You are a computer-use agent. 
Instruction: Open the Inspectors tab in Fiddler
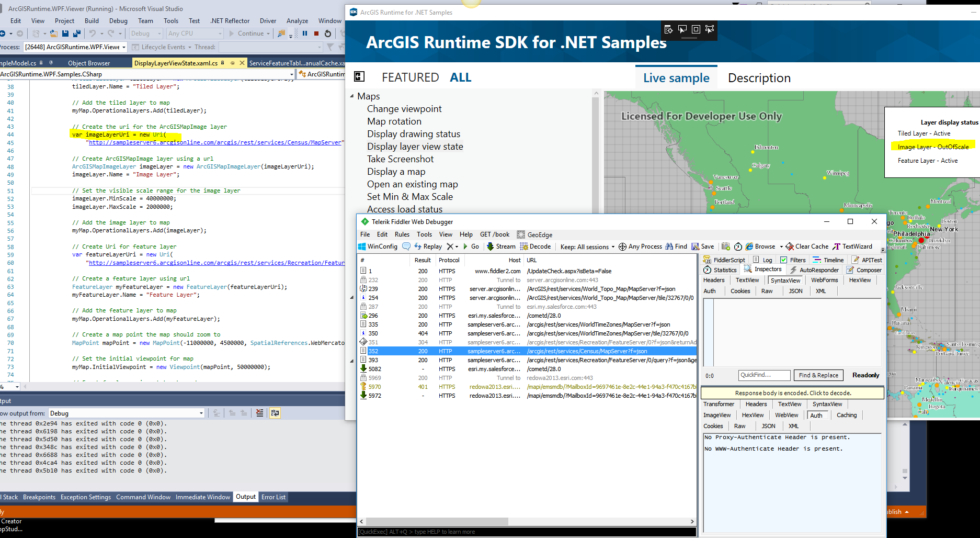coord(763,270)
